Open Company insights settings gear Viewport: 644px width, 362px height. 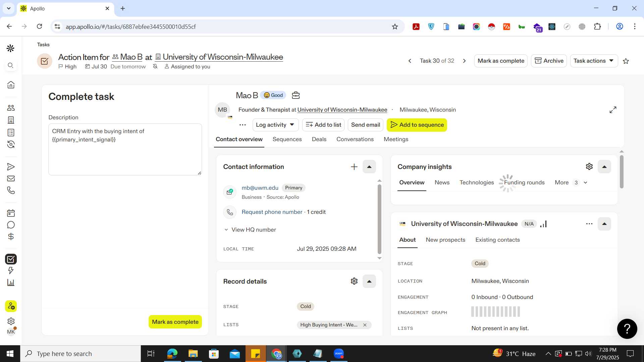pos(589,167)
